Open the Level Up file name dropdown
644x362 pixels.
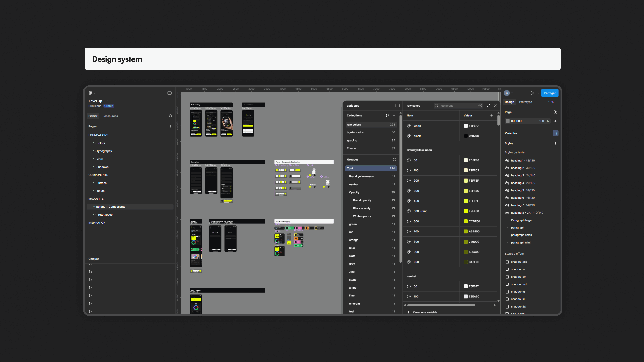106,101
